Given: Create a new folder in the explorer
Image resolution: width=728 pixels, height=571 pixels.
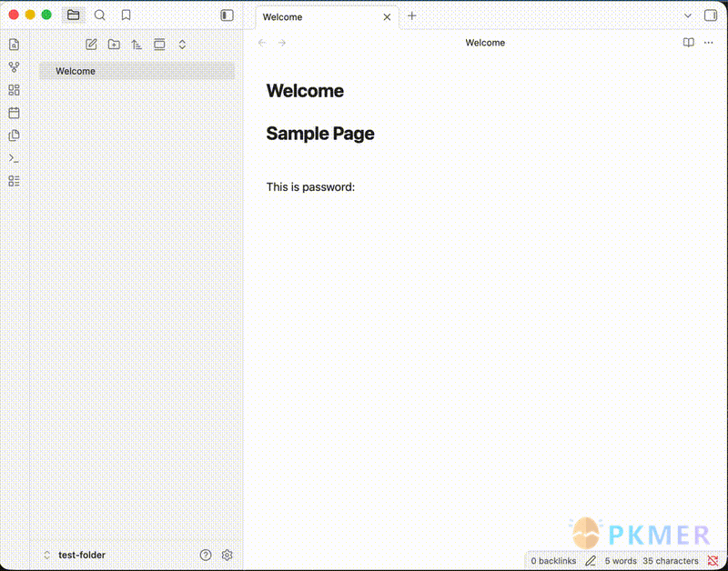Looking at the screenshot, I should pos(114,45).
